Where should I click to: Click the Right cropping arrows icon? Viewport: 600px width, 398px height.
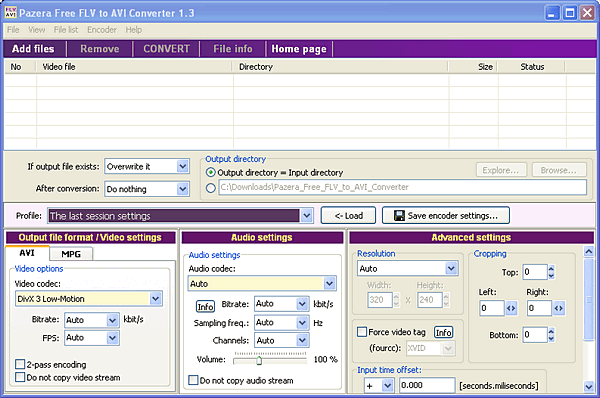pyautogui.click(x=558, y=308)
